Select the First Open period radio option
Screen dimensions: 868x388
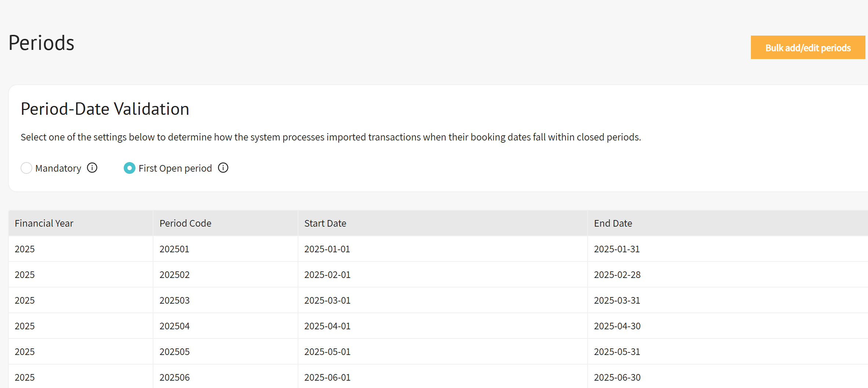click(x=130, y=168)
